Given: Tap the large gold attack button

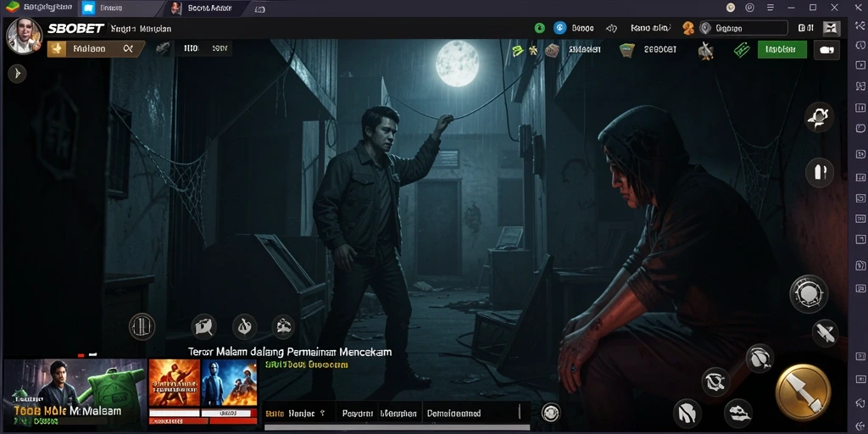Looking at the screenshot, I should pyautogui.click(x=803, y=392).
